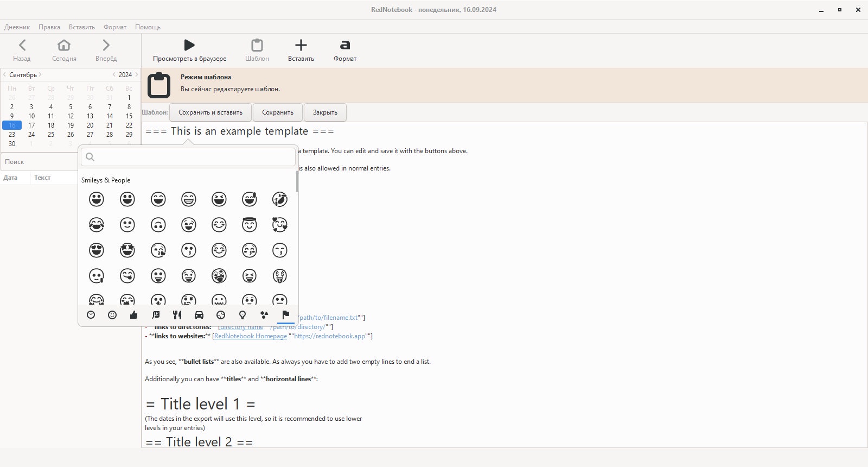This screenshot has width=868, height=467.
Task: Click the Сохранить и вставить button
Action: 210,112
